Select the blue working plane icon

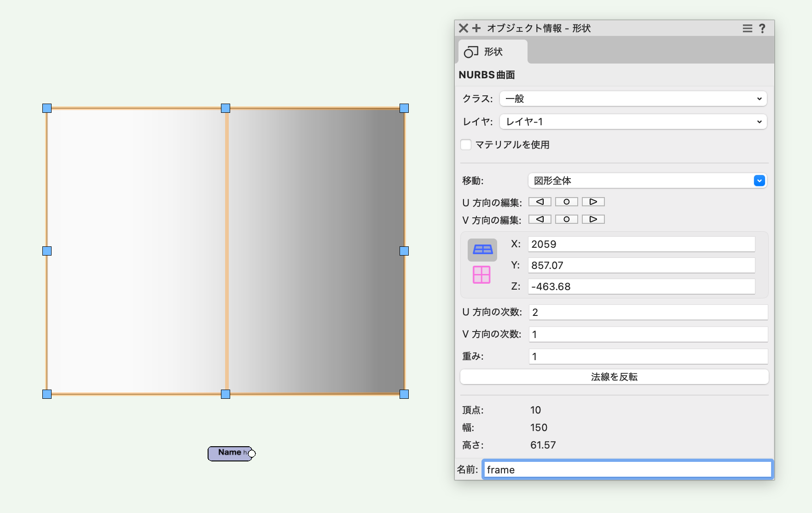(x=482, y=250)
